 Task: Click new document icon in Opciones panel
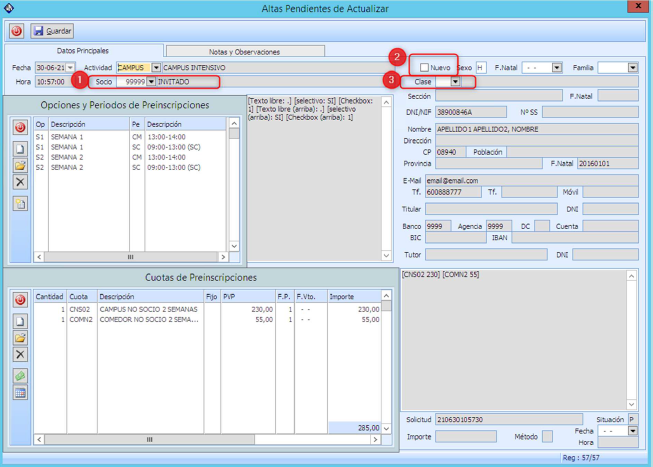point(20,147)
